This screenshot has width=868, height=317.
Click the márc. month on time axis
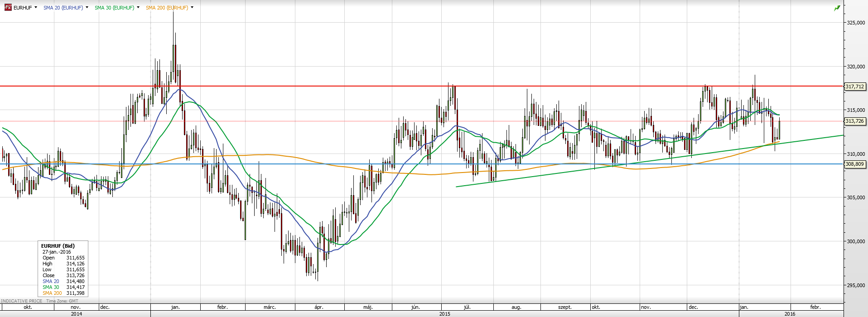[x=270, y=307]
